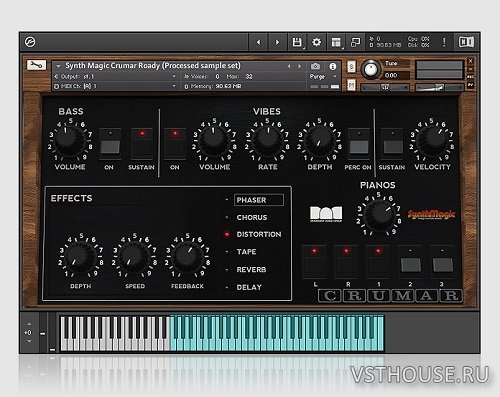Screen dimensions: 500x397
Task: Toggle the piano 3 switch
Action: click(443, 262)
